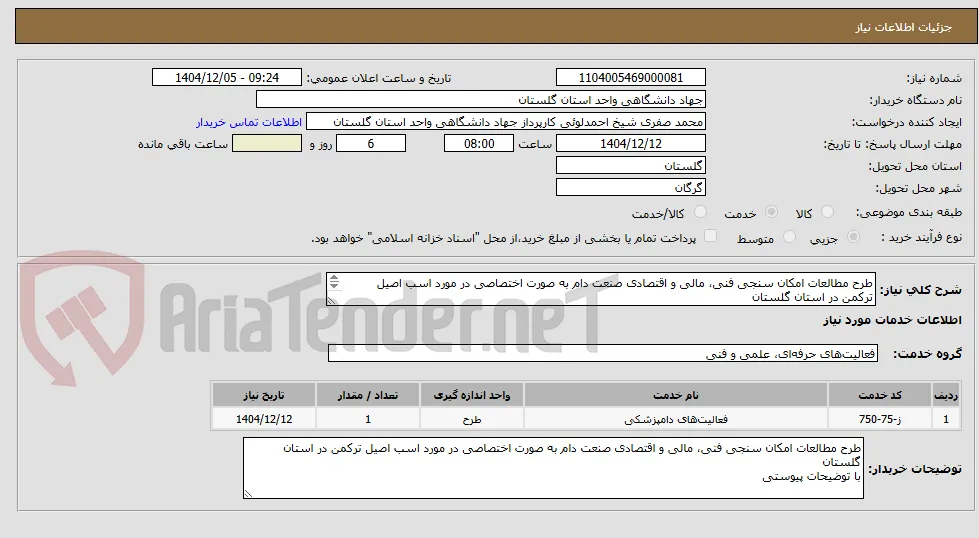This screenshot has height=538, width=979.
Task: Click the شرح کلی نیاز text area
Action: (601, 289)
